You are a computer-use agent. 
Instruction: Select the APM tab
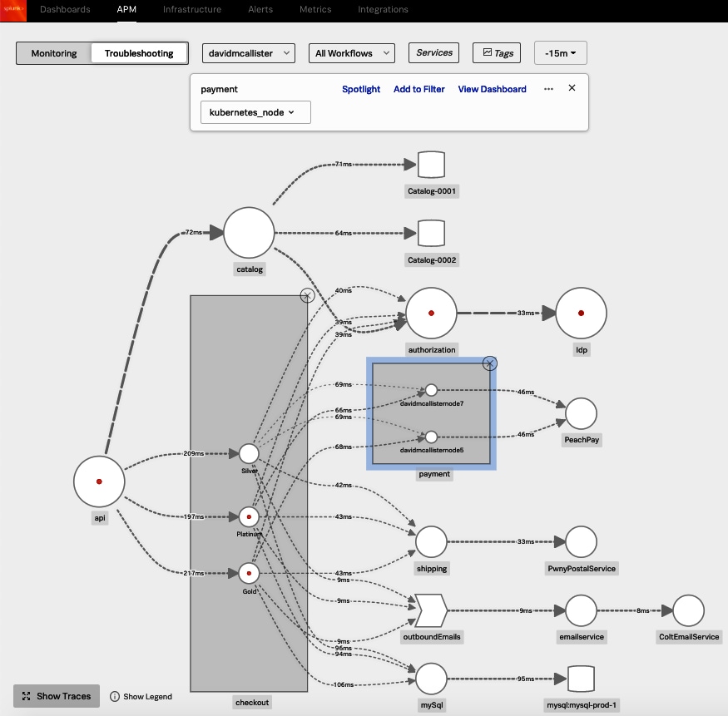click(x=126, y=9)
